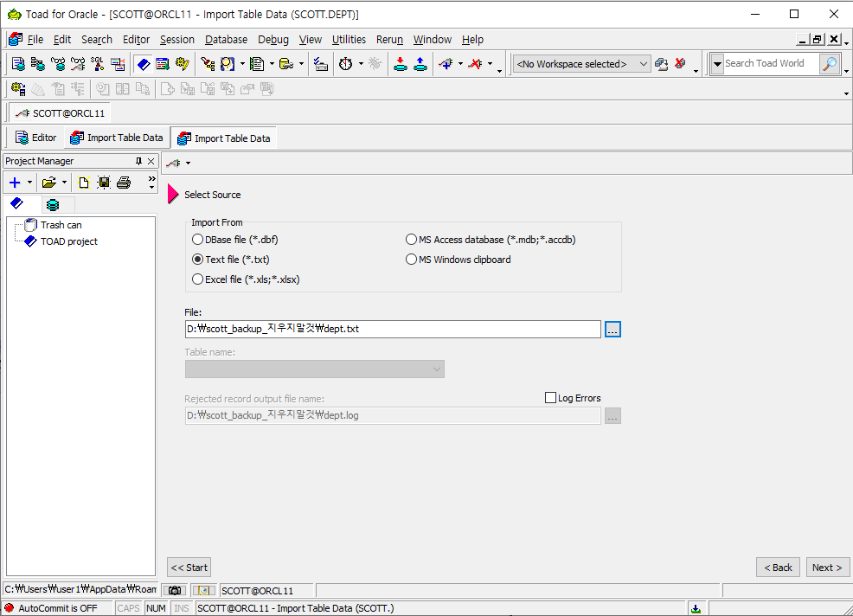Image resolution: width=853 pixels, height=616 pixels.
Task: Open the No Workspace selected dropdown
Action: tap(581, 64)
